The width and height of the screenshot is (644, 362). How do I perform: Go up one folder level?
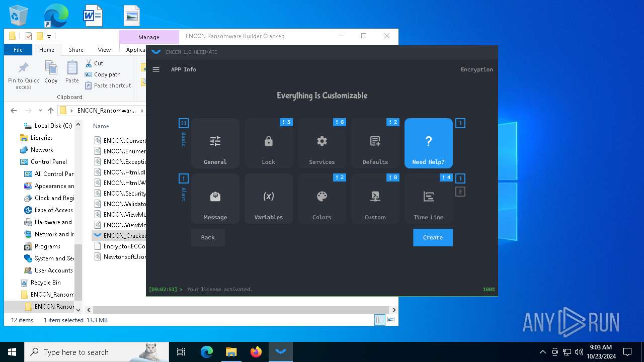[51, 111]
